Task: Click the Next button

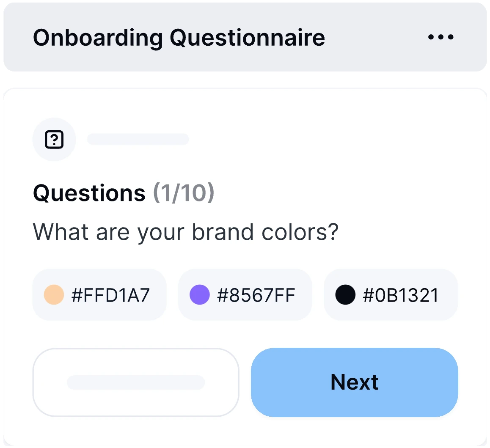Action: (x=354, y=382)
